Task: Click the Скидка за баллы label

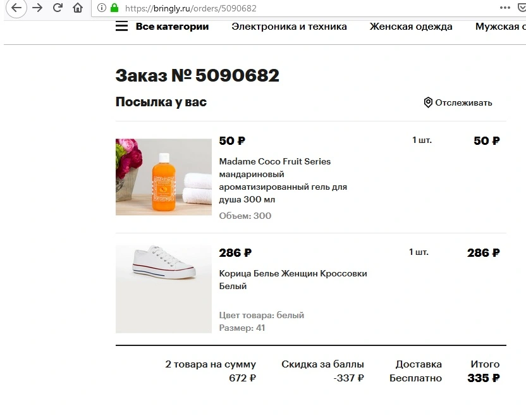Action: (x=322, y=364)
